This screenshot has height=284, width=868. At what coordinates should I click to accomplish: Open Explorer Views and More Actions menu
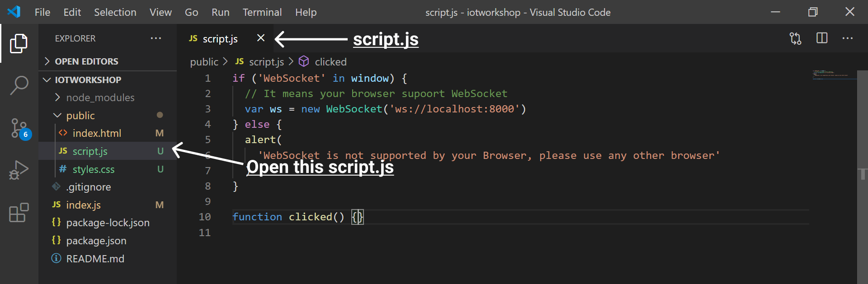click(156, 38)
